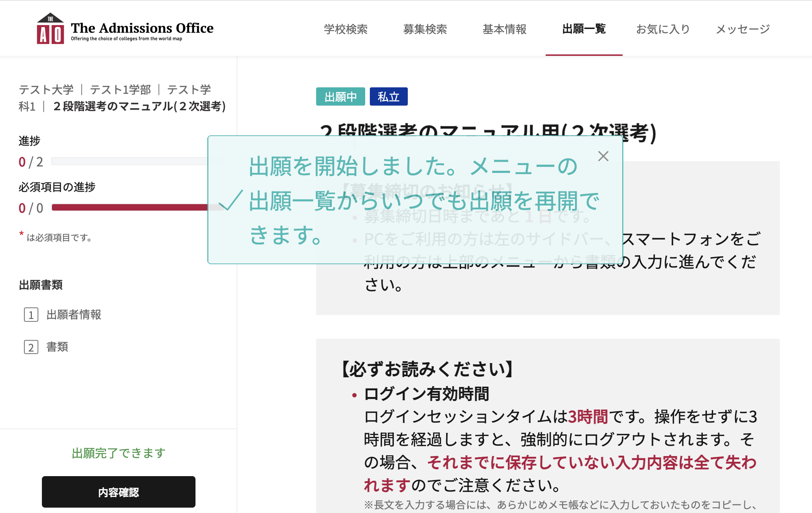Open お気に入り page
The width and height of the screenshot is (812, 513).
pyautogui.click(x=663, y=29)
